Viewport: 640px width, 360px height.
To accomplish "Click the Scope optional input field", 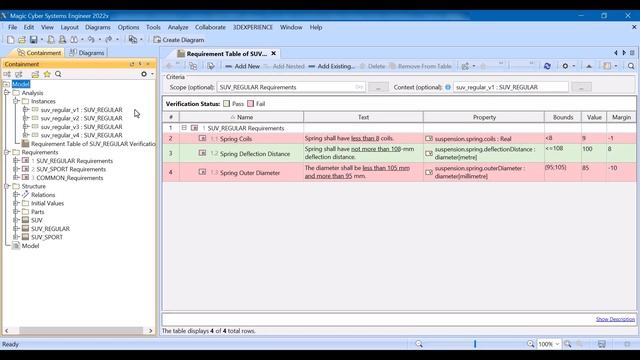I will (291, 87).
